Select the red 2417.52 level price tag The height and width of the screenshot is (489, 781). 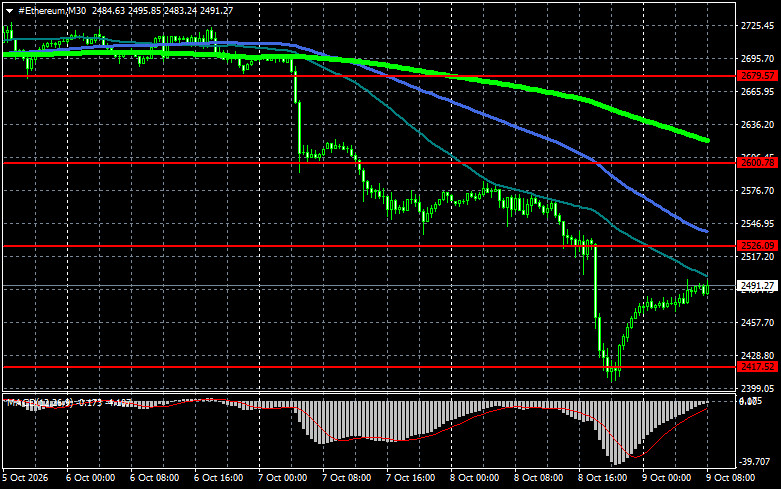pos(758,367)
